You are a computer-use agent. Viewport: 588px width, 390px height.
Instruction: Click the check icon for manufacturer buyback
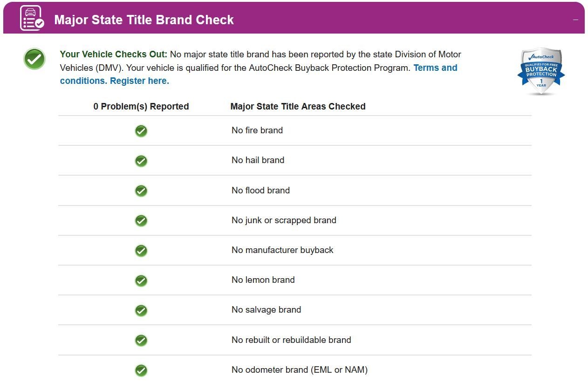click(x=141, y=251)
